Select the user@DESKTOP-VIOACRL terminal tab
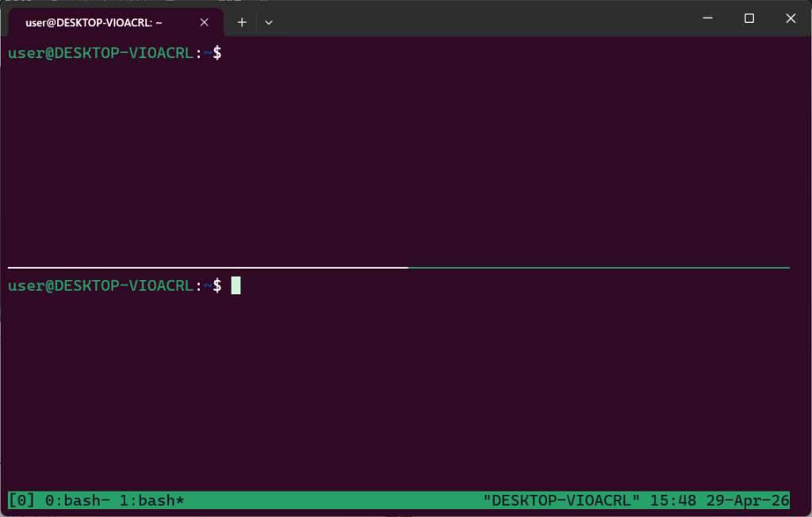812x517 pixels. point(95,23)
